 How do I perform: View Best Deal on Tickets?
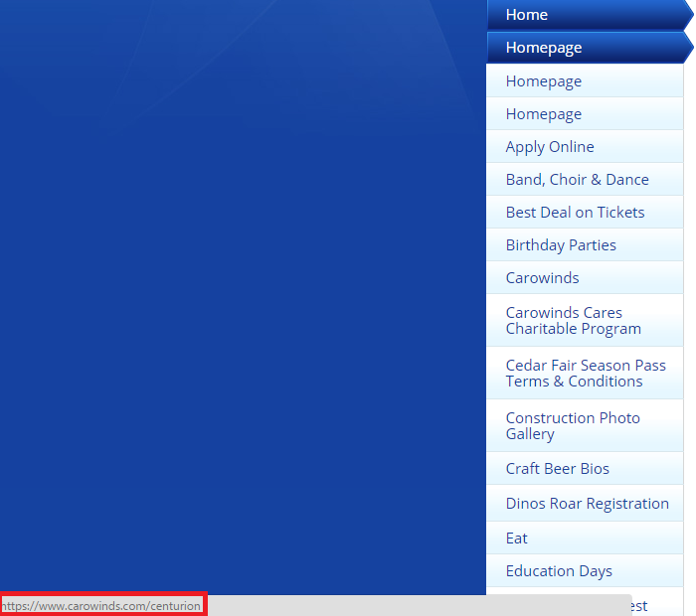pos(575,213)
